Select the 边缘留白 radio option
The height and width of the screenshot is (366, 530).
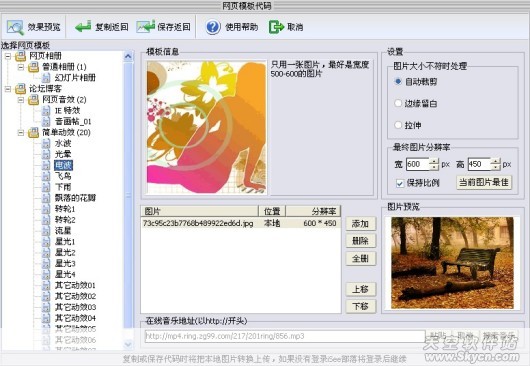pyautogui.click(x=398, y=103)
